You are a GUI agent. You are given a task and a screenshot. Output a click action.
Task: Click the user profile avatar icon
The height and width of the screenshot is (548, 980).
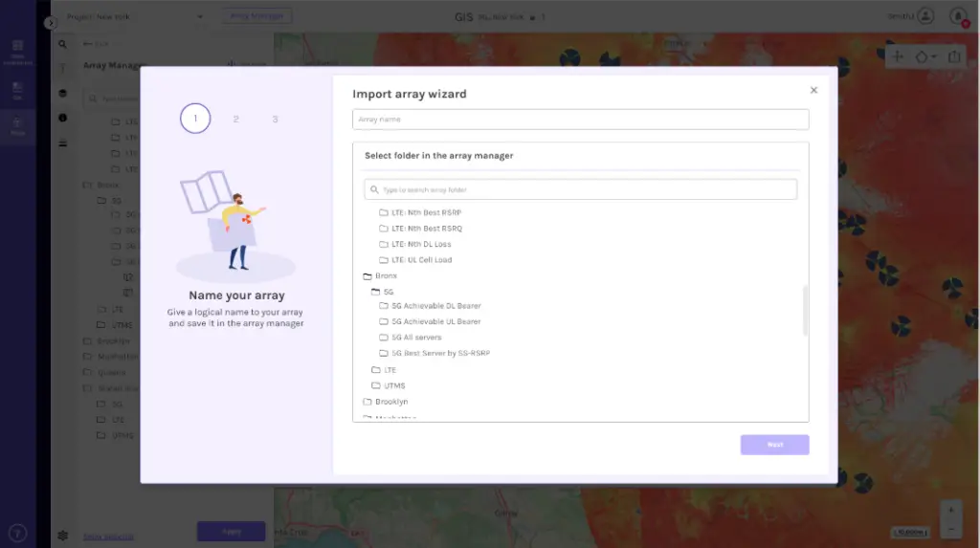(x=925, y=16)
